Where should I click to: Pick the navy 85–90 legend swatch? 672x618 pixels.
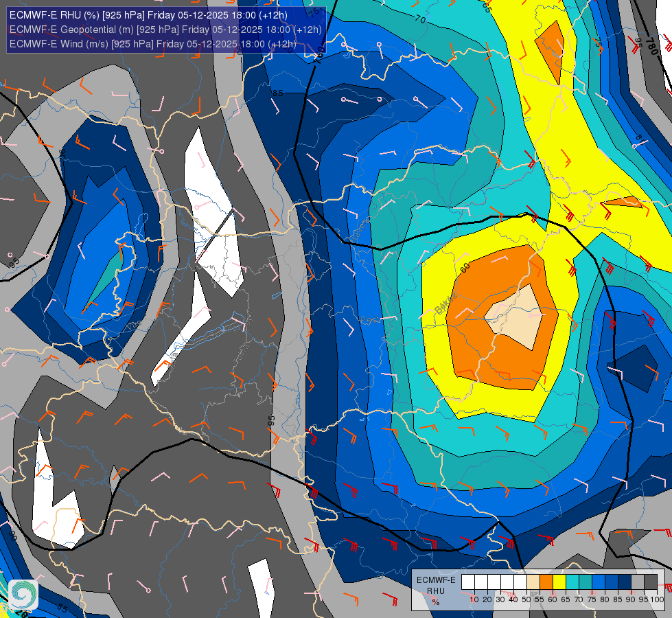coord(625,582)
